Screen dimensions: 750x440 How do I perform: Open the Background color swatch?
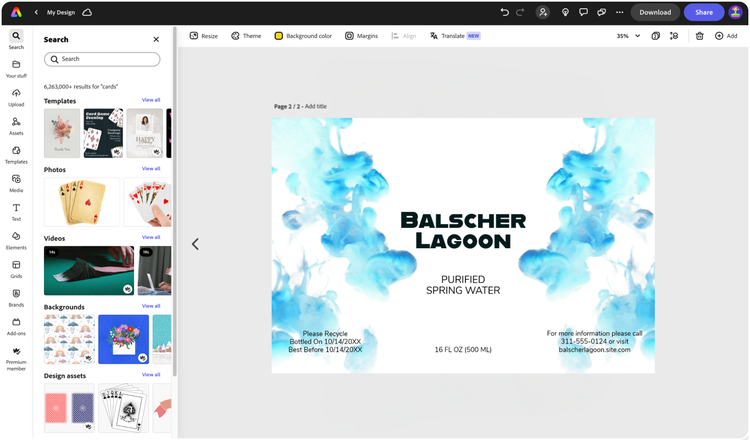pyautogui.click(x=303, y=36)
